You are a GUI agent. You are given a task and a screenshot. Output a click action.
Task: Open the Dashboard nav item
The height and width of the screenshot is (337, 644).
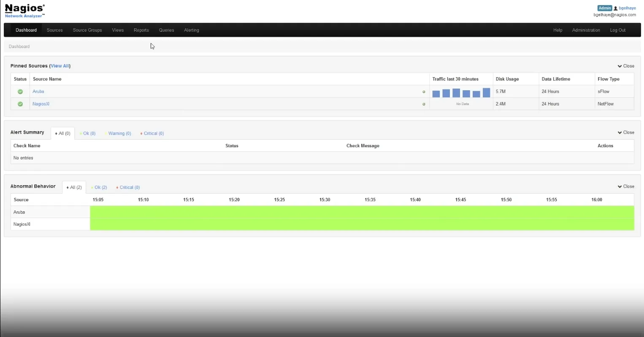point(26,30)
